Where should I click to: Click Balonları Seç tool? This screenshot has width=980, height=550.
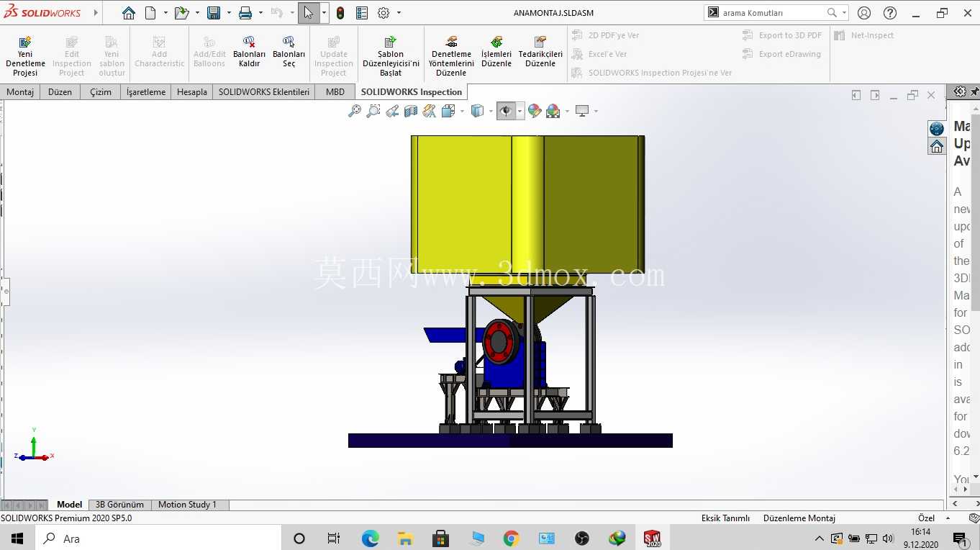click(289, 52)
